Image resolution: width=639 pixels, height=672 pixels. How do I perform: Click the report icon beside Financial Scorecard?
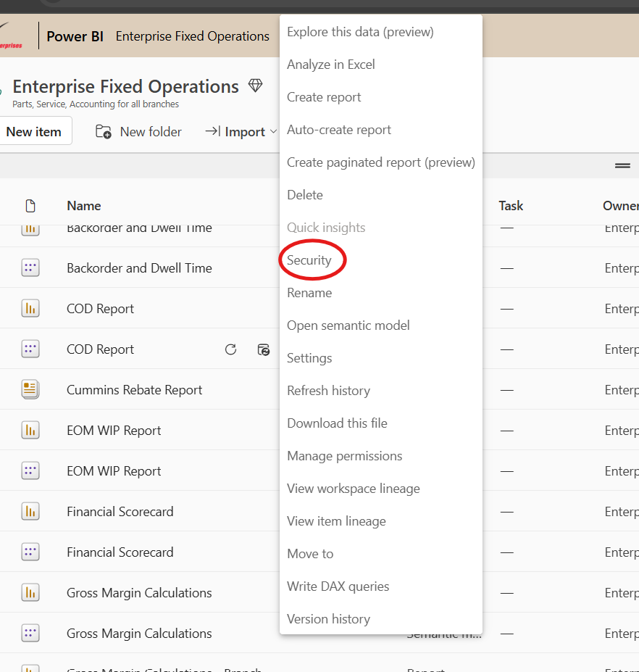pyautogui.click(x=30, y=511)
